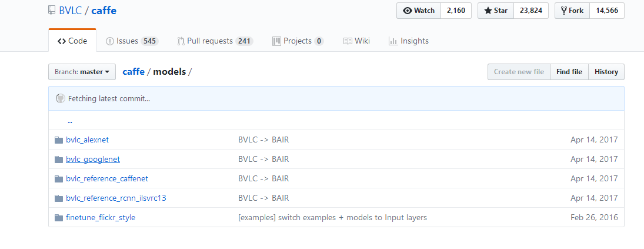Click the repository book icon beside BVLC

tap(51, 10)
